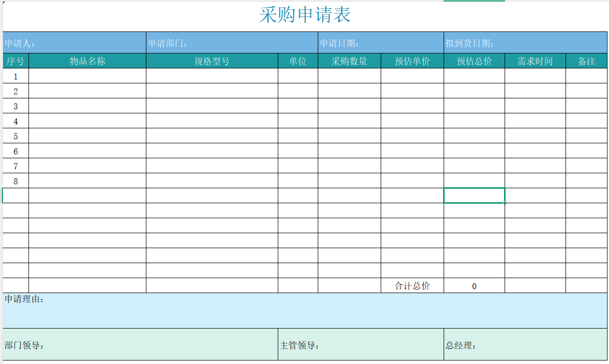Select the 预估总价 column header
609x364 pixels.
click(x=473, y=61)
